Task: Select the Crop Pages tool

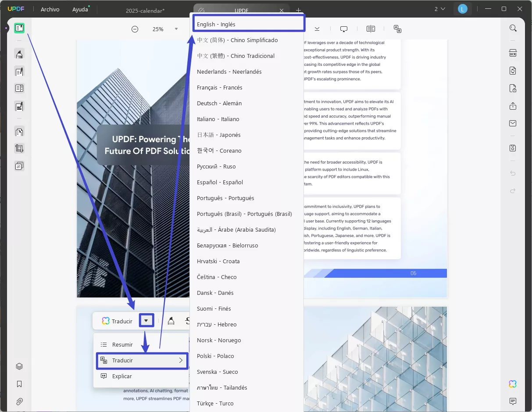Action: pyautogui.click(x=19, y=149)
